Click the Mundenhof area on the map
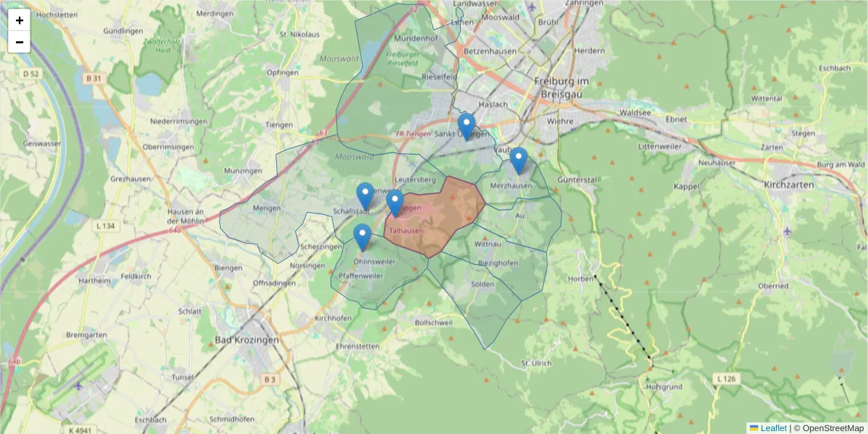 pyautogui.click(x=416, y=38)
